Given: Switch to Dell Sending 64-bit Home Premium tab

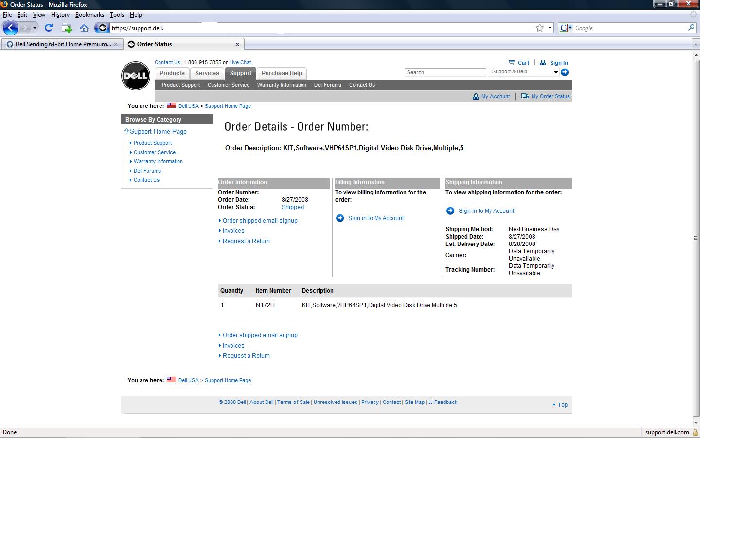Looking at the screenshot, I should [x=61, y=44].
